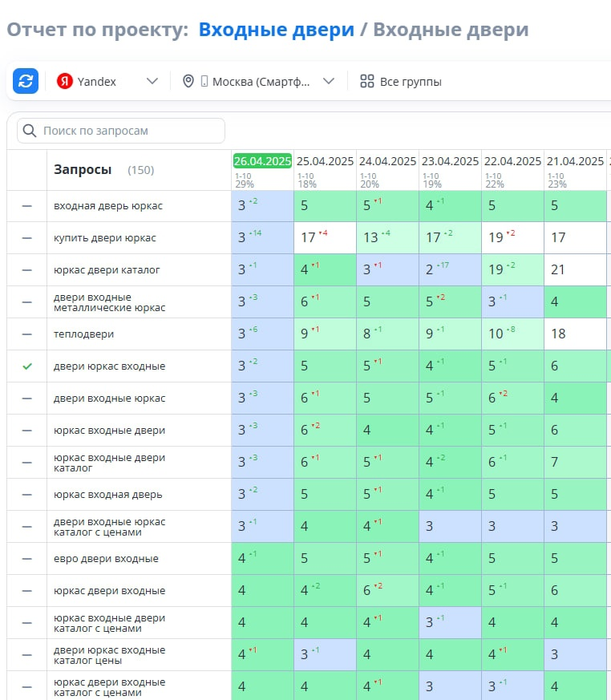This screenshot has width=611, height=700.
Task: Click the query входная дверь юркас
Action: point(108,206)
